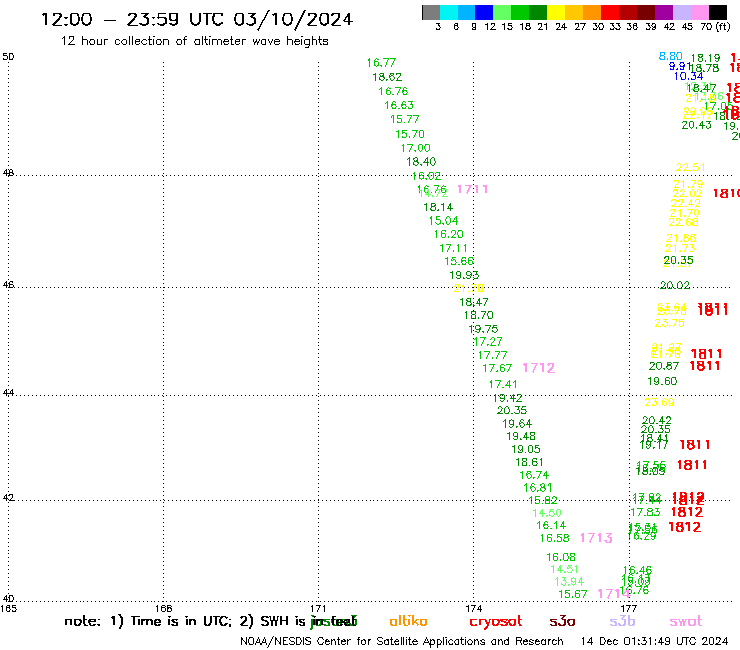Image resolution: width=740 pixels, height=650 pixels.
Task: Click the orange swatch in the color scale
Action: (591, 12)
